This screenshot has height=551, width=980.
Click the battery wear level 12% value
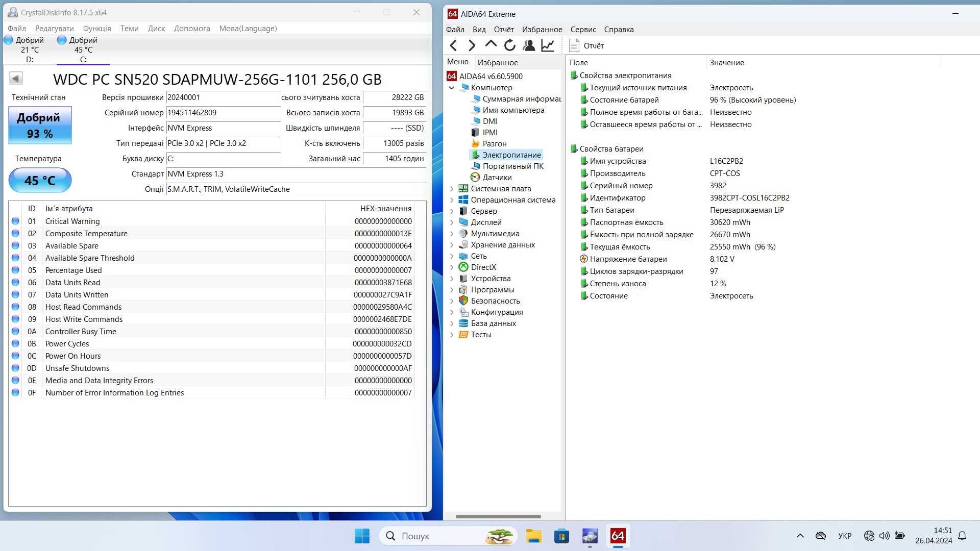click(716, 283)
